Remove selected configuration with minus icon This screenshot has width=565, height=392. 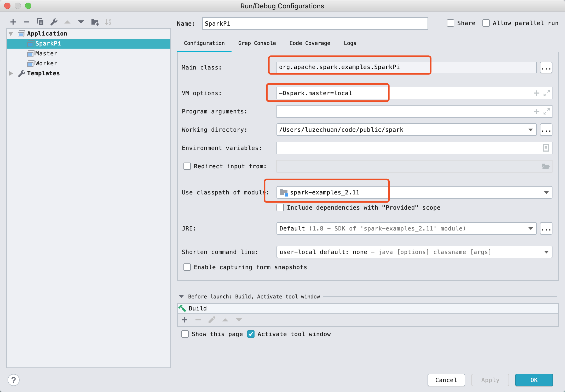[x=26, y=22]
